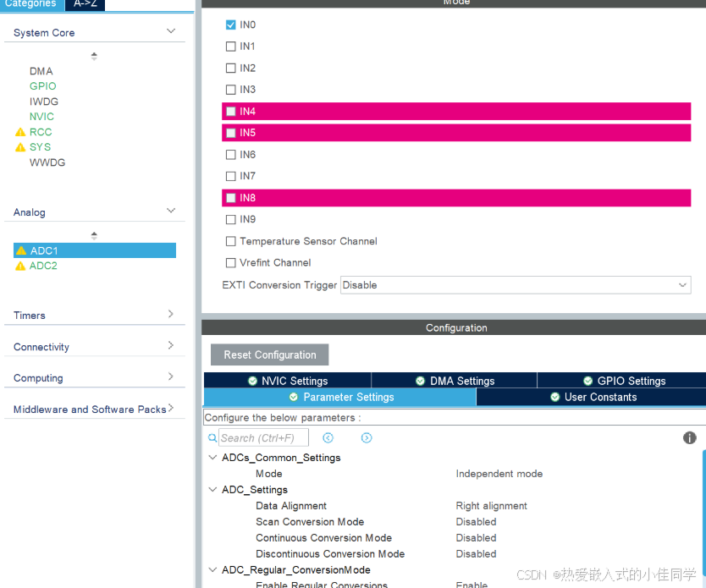Viewport: 706px width, 588px height.
Task: Enable the IN2 channel checkbox
Action: coord(230,68)
